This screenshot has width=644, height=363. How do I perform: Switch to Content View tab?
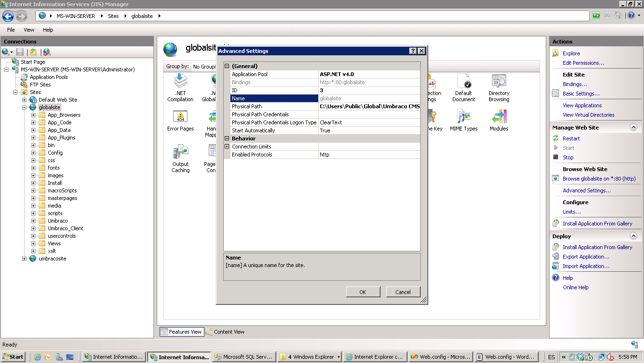coord(225,332)
